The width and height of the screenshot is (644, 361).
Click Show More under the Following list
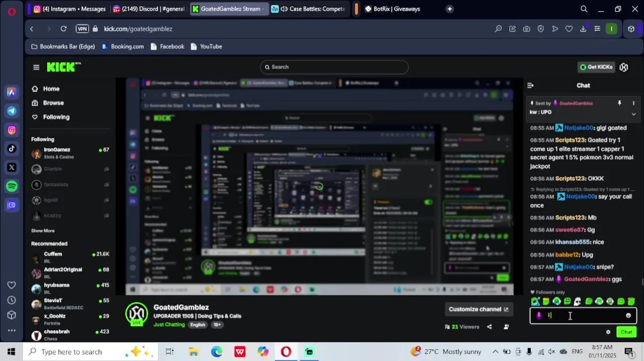tap(43, 231)
